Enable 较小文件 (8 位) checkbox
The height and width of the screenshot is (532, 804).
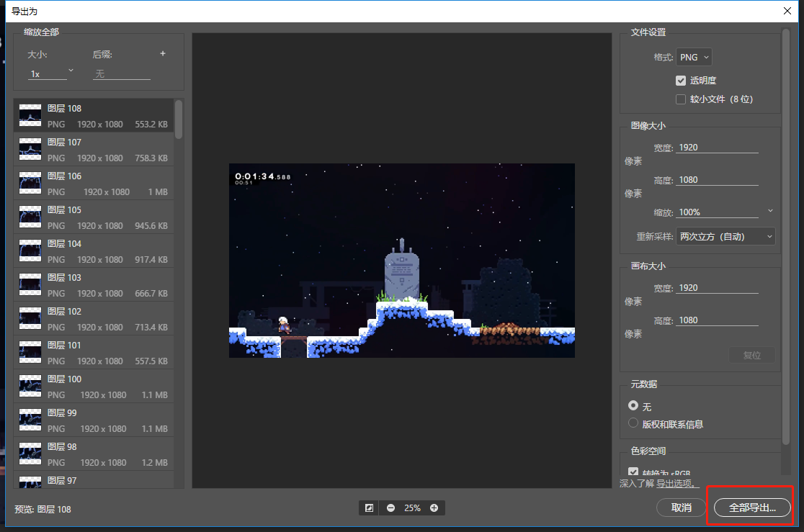[680, 99]
